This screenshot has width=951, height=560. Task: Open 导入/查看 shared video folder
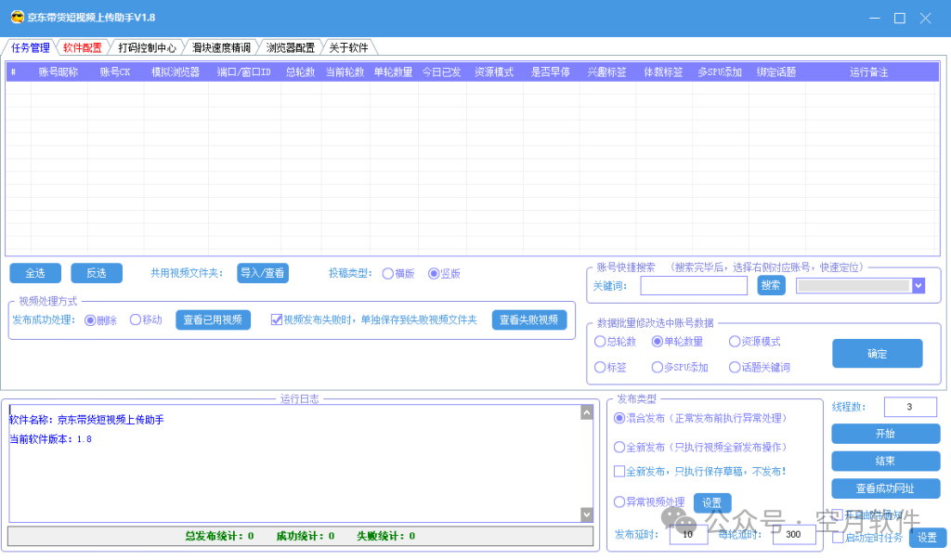263,273
